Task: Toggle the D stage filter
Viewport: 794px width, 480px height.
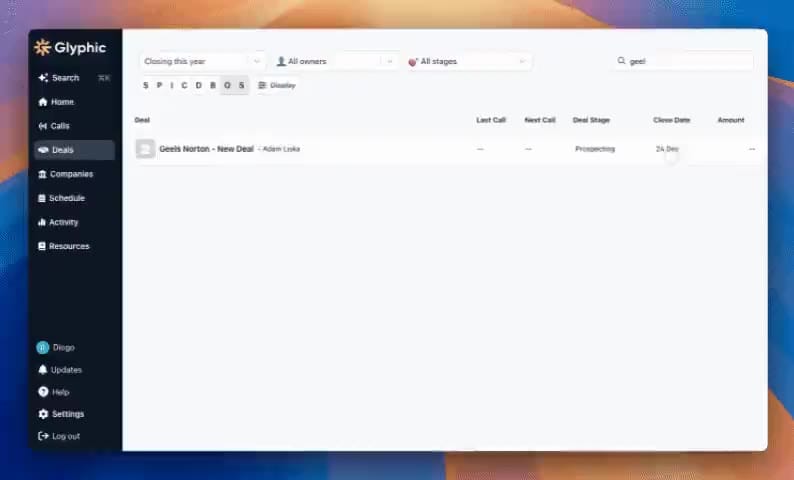Action: [x=198, y=85]
